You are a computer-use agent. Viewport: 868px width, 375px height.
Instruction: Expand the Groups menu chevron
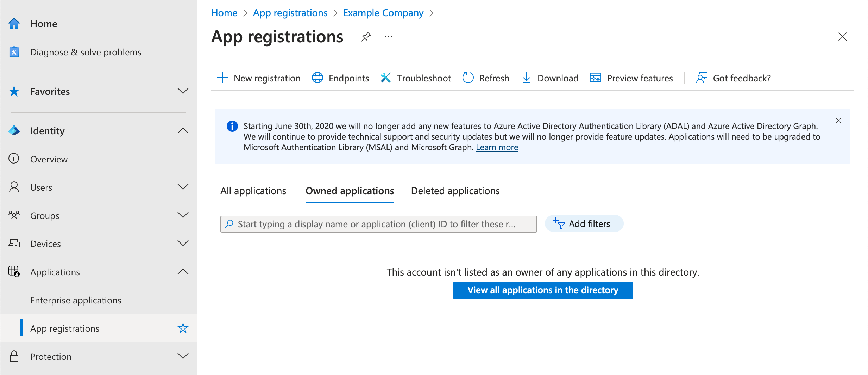click(183, 215)
